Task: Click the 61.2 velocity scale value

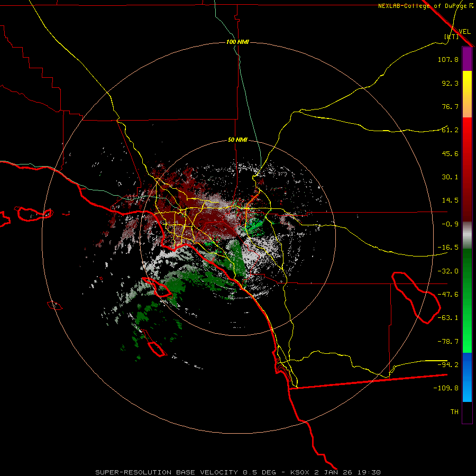Action: [450, 130]
